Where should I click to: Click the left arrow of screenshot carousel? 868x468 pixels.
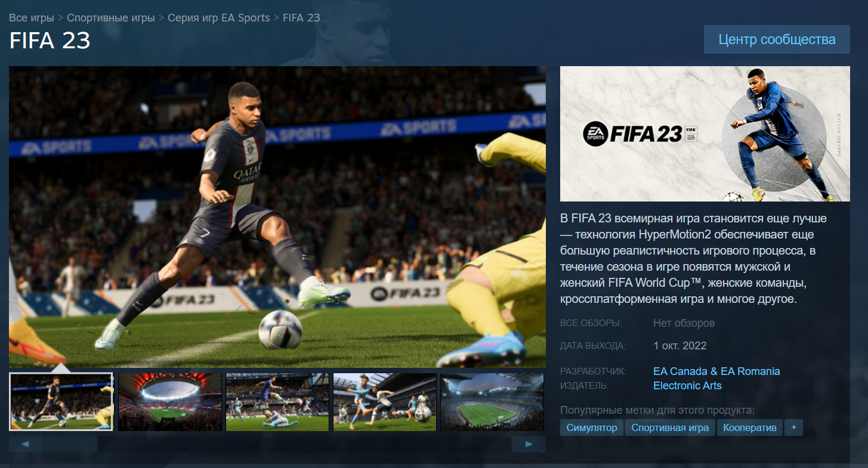point(26,444)
